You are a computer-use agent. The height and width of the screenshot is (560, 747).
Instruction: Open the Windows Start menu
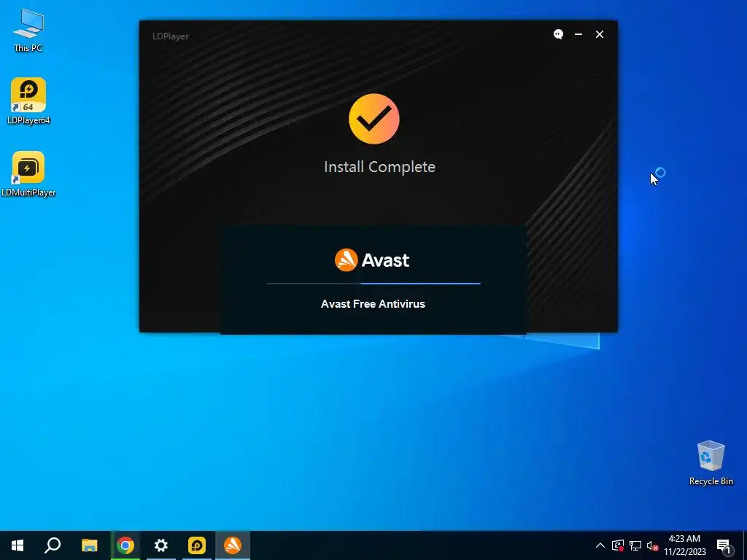click(x=18, y=545)
